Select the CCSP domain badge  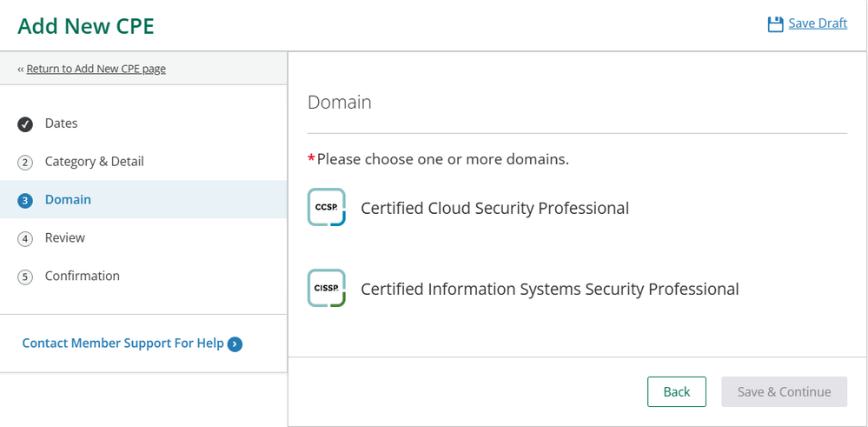click(x=327, y=207)
